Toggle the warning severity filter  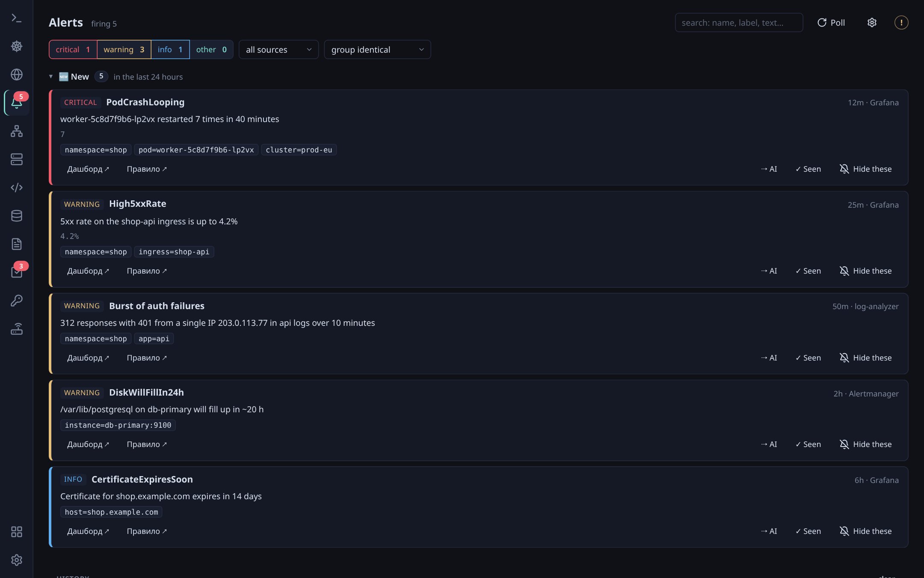point(124,50)
